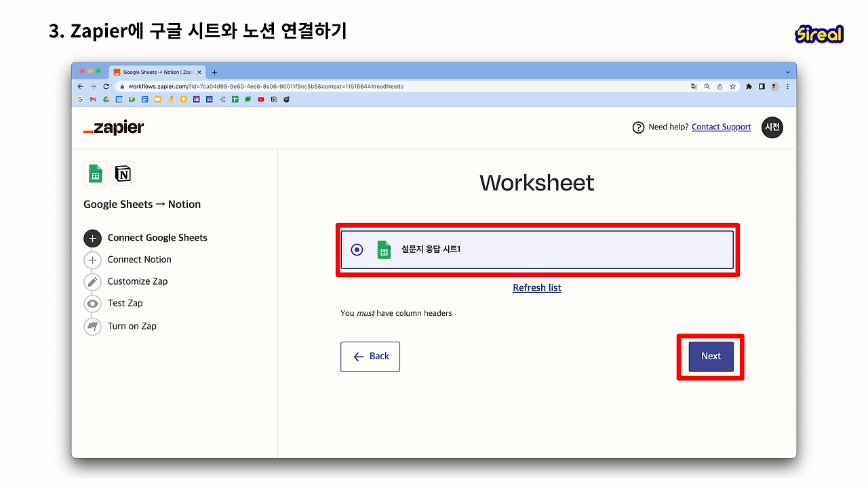Screen dimensions: 868x488
Task: Click the 'You must have column headers' note
Action: tap(396, 313)
